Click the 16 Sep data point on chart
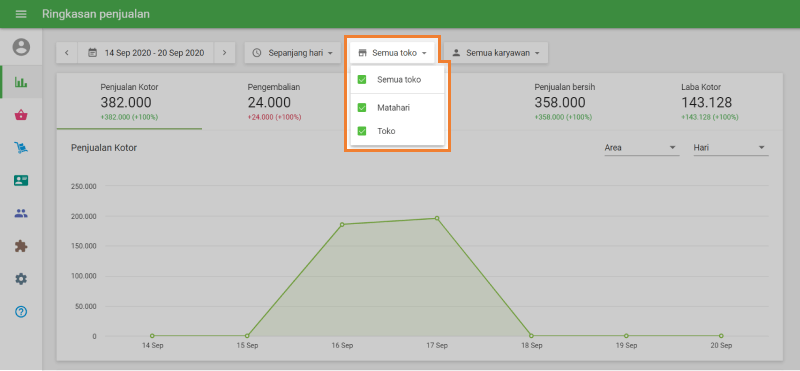Screen dimensions: 800x371 coord(342,224)
